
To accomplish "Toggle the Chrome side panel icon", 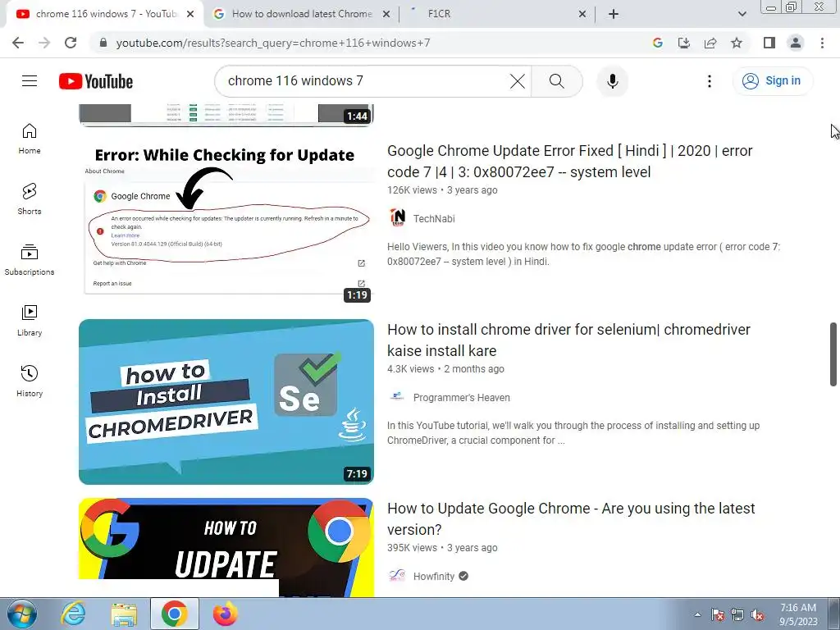I will pyautogui.click(x=769, y=43).
